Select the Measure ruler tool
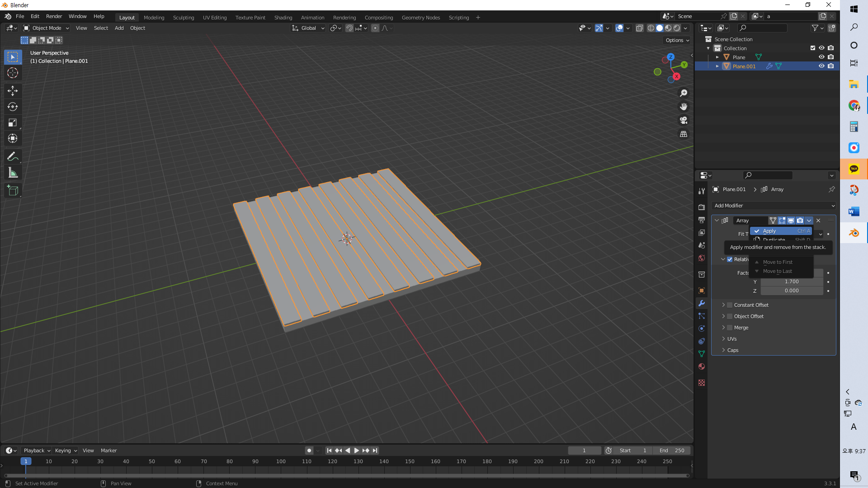 (x=13, y=173)
